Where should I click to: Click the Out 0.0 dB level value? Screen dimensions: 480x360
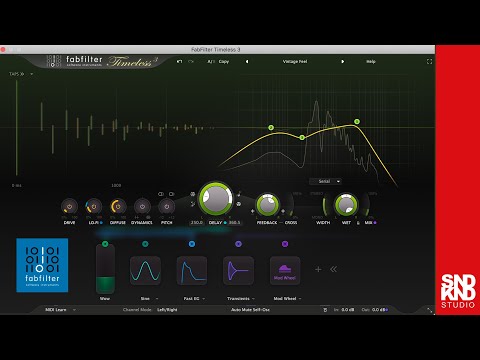(x=378, y=310)
